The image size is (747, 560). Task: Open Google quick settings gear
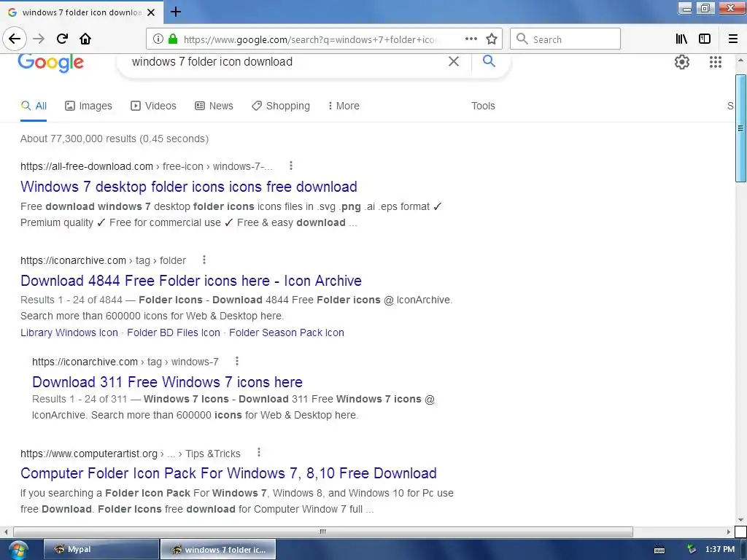682,62
